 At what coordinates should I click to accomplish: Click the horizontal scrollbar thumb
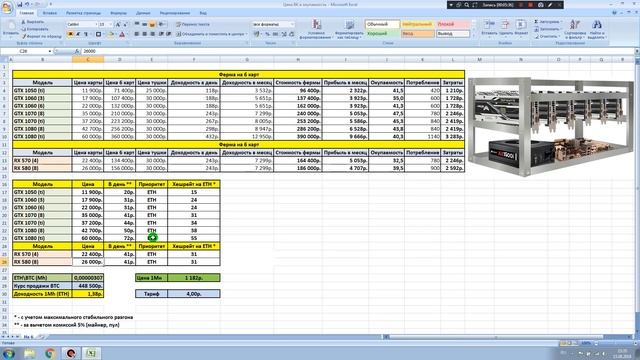click(496, 337)
